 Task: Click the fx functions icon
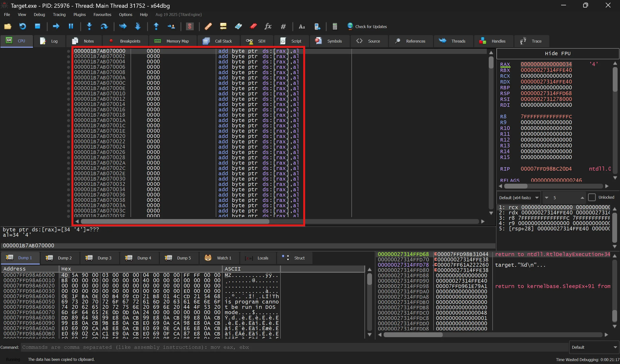click(x=268, y=26)
